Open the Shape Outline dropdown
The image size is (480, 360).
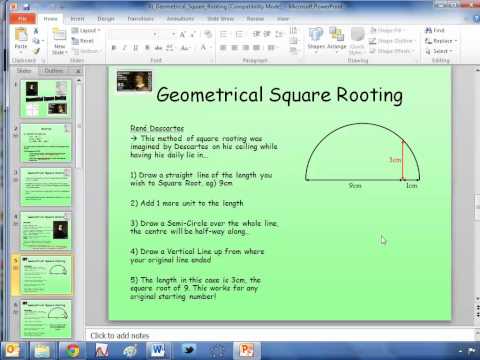(393, 41)
